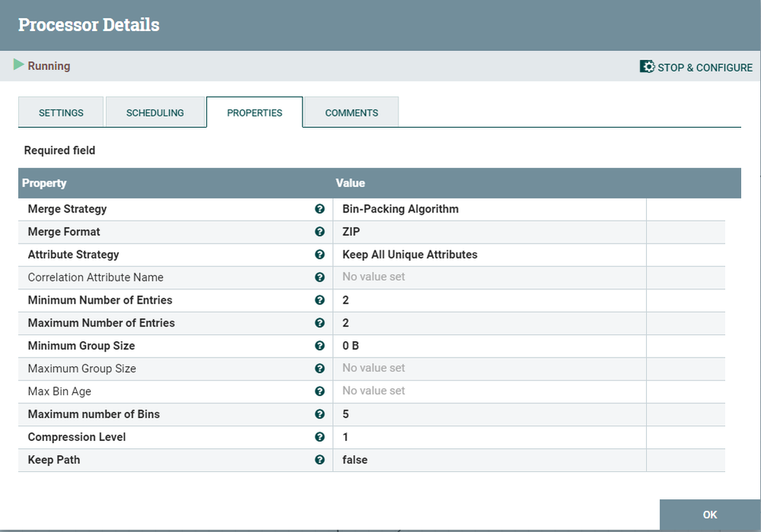The height and width of the screenshot is (532, 761).
Task: Select the Minimum Number of Entries label
Action: 100,300
